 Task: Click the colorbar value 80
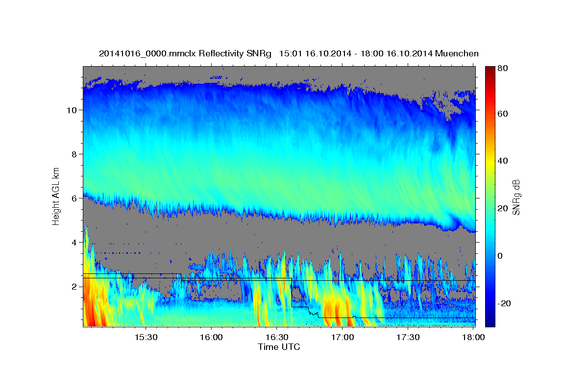click(503, 69)
